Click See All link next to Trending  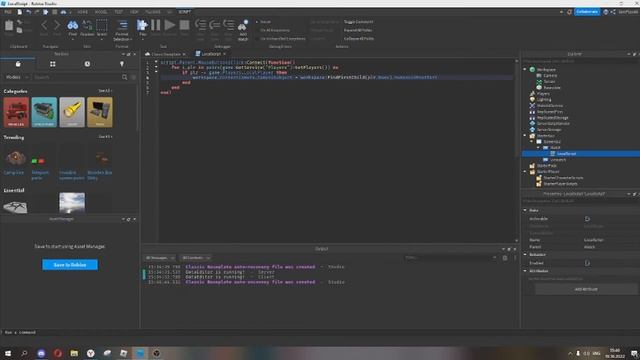click(x=105, y=137)
